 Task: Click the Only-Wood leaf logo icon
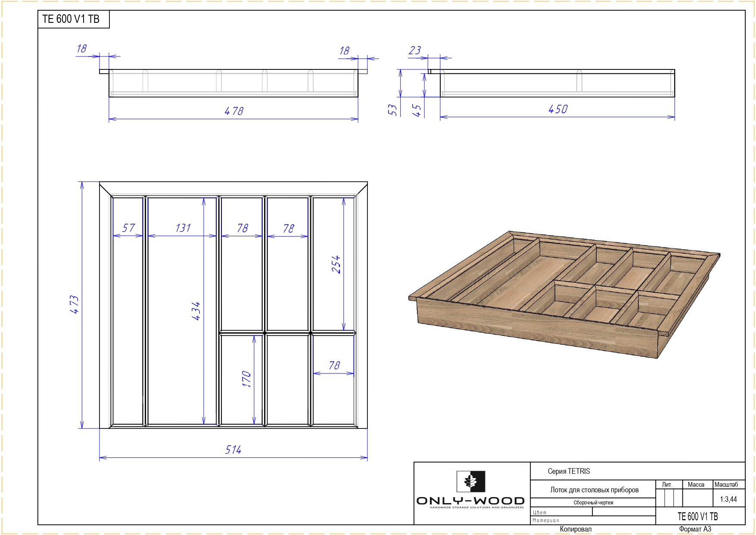(471, 482)
